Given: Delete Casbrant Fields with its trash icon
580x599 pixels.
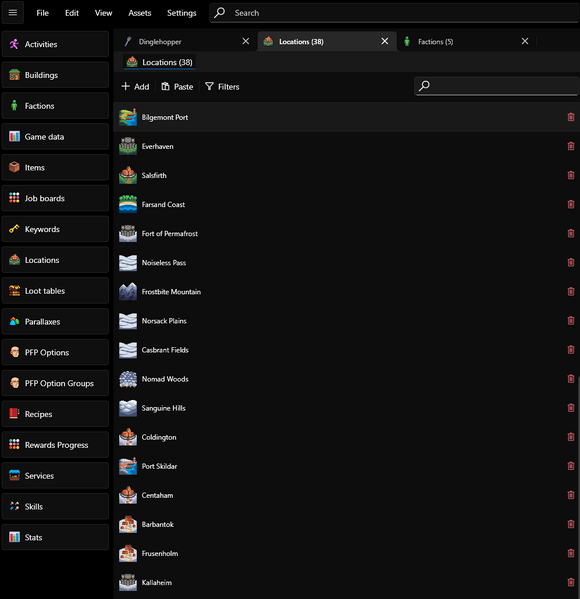Looking at the screenshot, I should [x=571, y=350].
